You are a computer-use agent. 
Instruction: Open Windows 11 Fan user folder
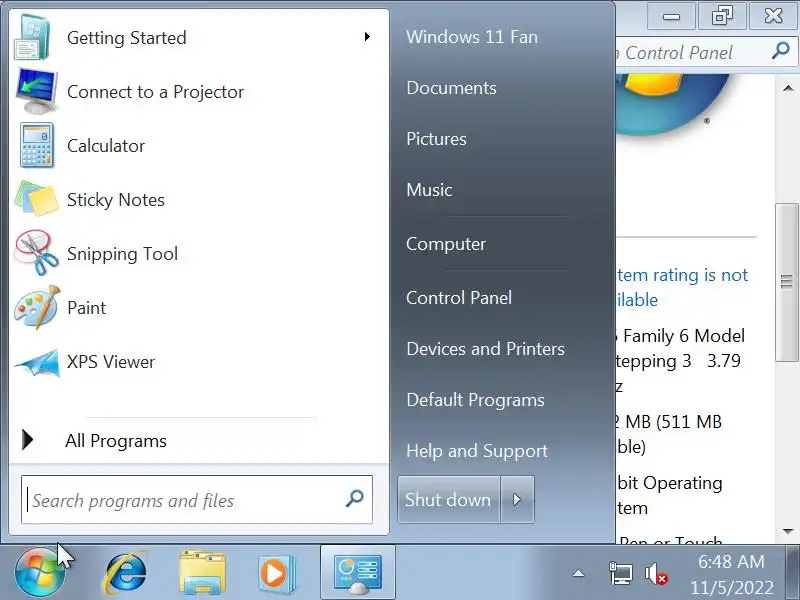(x=471, y=37)
